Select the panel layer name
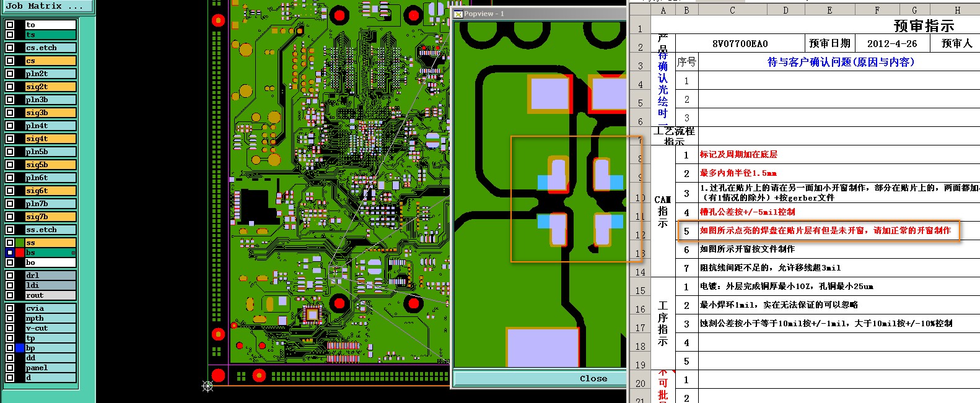This screenshot has height=403, width=980. pos(51,368)
